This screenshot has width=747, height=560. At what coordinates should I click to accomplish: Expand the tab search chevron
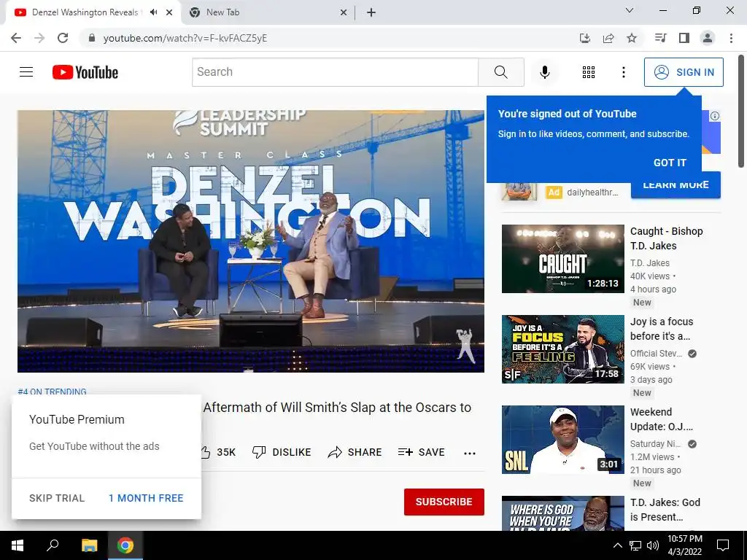click(x=629, y=10)
